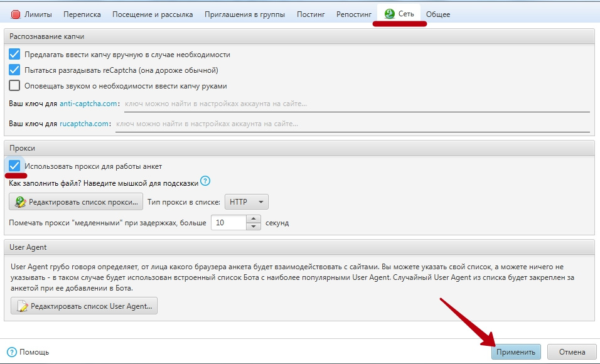Click the help icon beside Помощь

11,352
